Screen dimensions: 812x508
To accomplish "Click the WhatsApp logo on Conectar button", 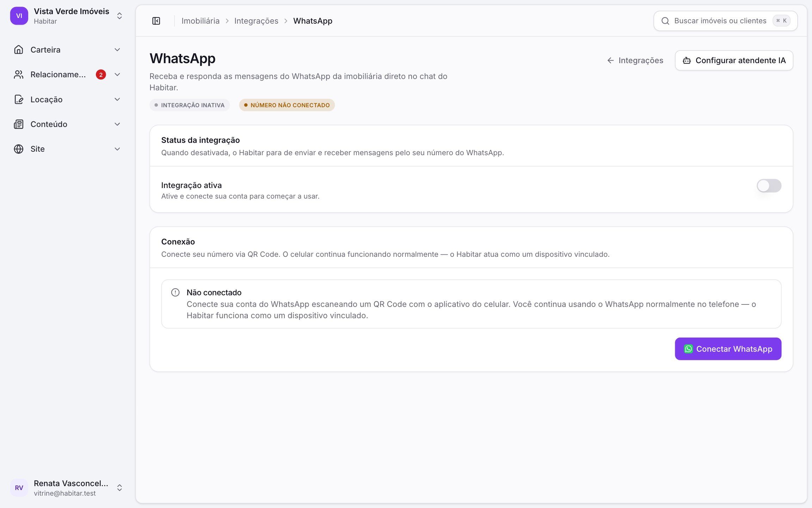I will coord(688,349).
